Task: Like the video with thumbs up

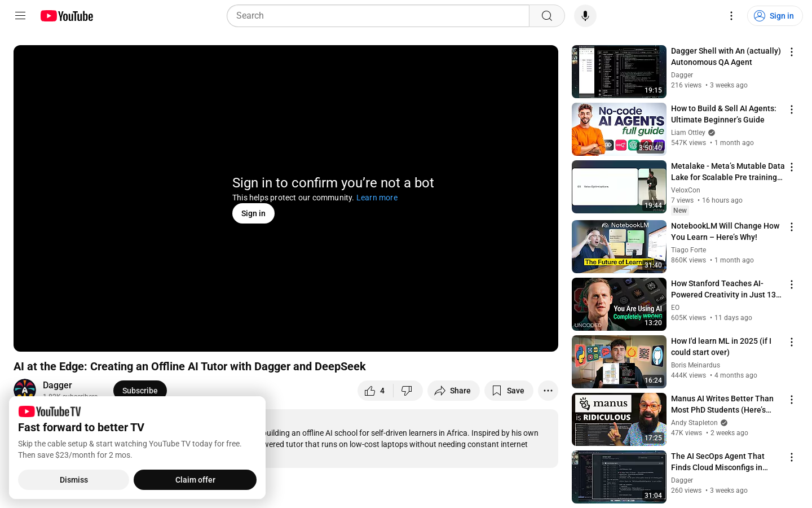Action: click(376, 391)
